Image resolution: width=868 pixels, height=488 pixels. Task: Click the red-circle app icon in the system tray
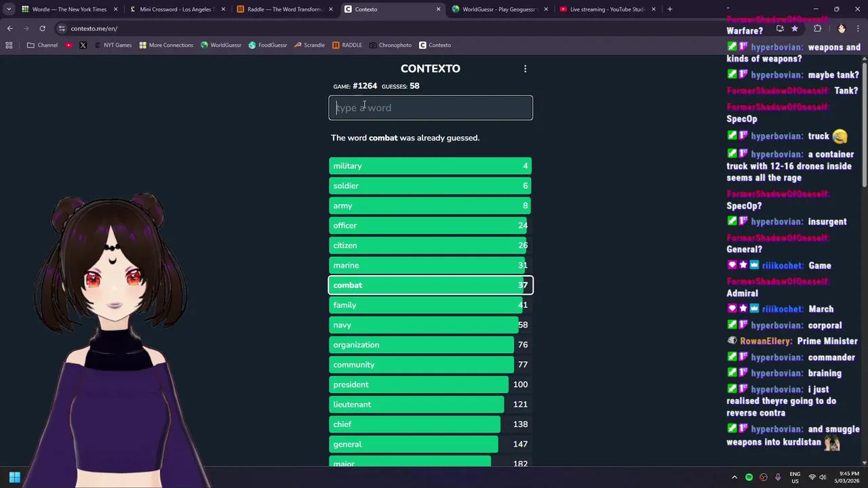click(764, 477)
